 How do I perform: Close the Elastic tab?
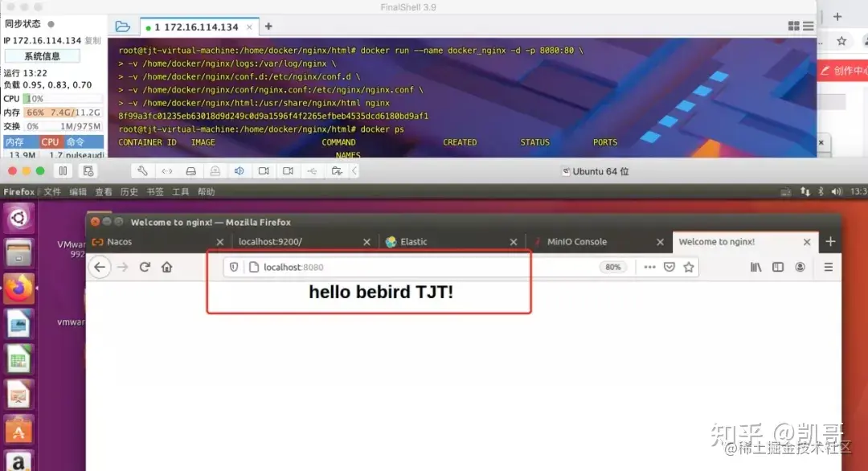(513, 242)
